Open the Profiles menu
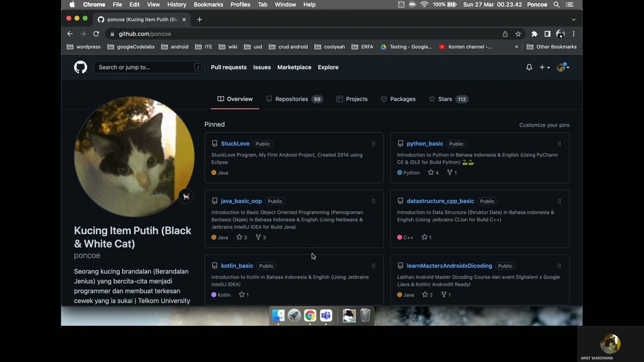Screen dimensions: 644x362 click(240, 5)
